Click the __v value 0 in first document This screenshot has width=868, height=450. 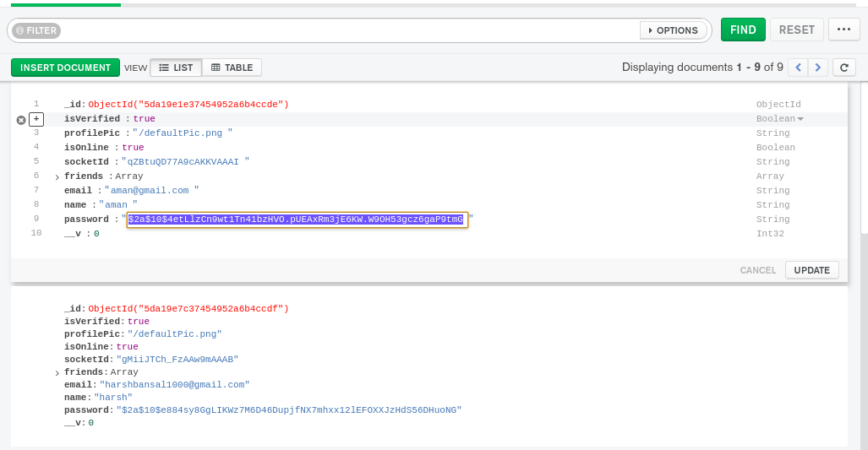click(x=96, y=233)
